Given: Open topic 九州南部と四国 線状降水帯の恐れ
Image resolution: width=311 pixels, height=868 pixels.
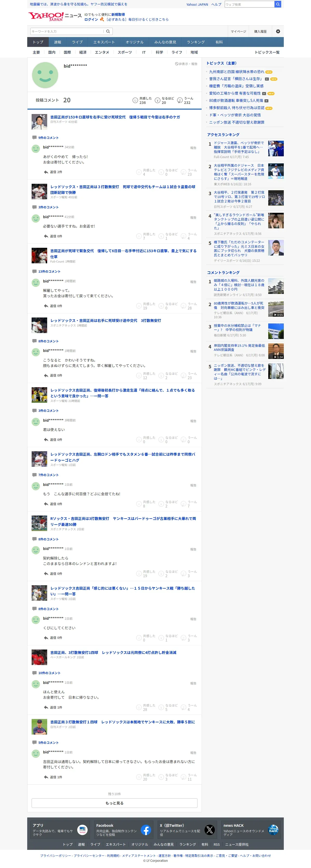Looking at the screenshot, I should [237, 72].
